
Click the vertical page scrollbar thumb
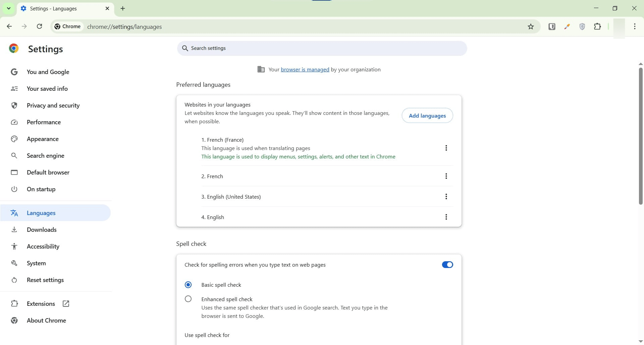[640, 136]
